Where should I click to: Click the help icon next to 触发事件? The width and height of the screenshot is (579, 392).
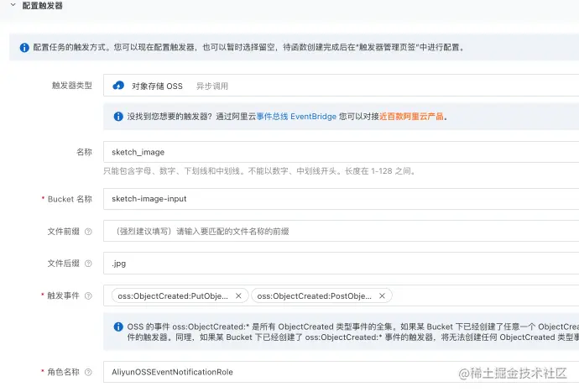[88, 295]
